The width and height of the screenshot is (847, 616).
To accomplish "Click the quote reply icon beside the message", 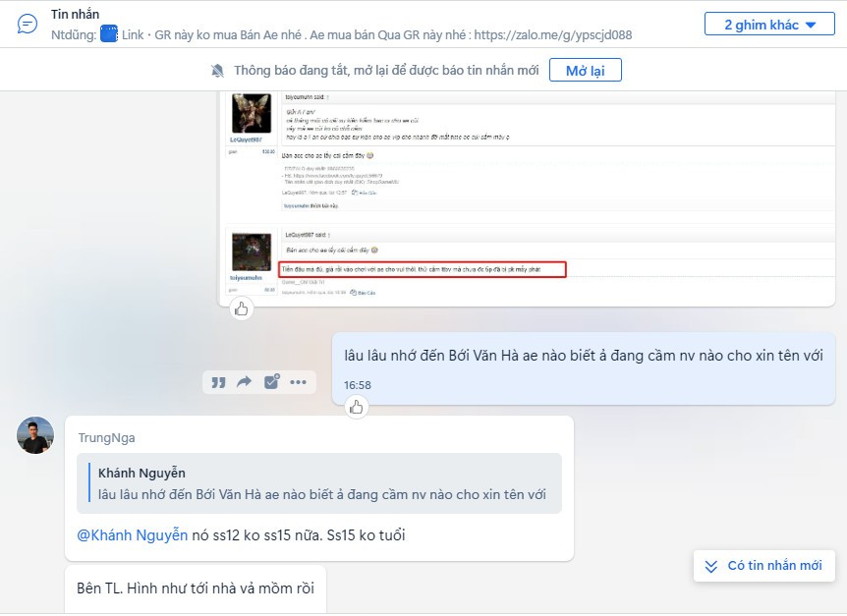I will (x=219, y=382).
